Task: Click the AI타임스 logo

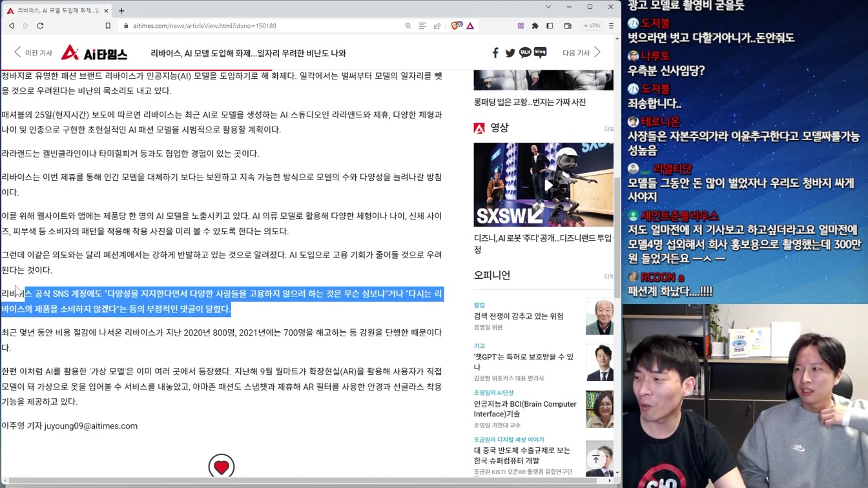Action: [x=94, y=53]
